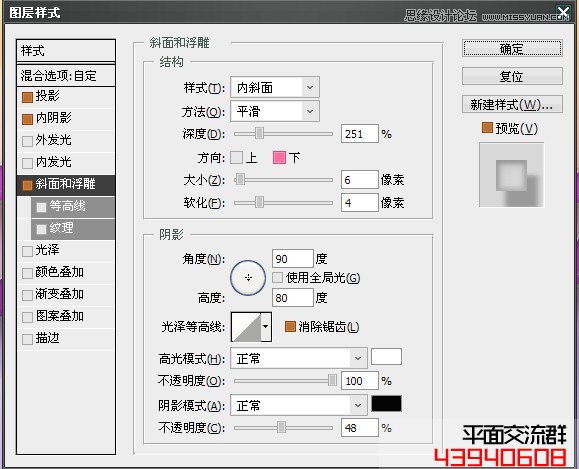The image size is (579, 469).
Task: Click the 深度 field showing 251
Action: coord(360,134)
